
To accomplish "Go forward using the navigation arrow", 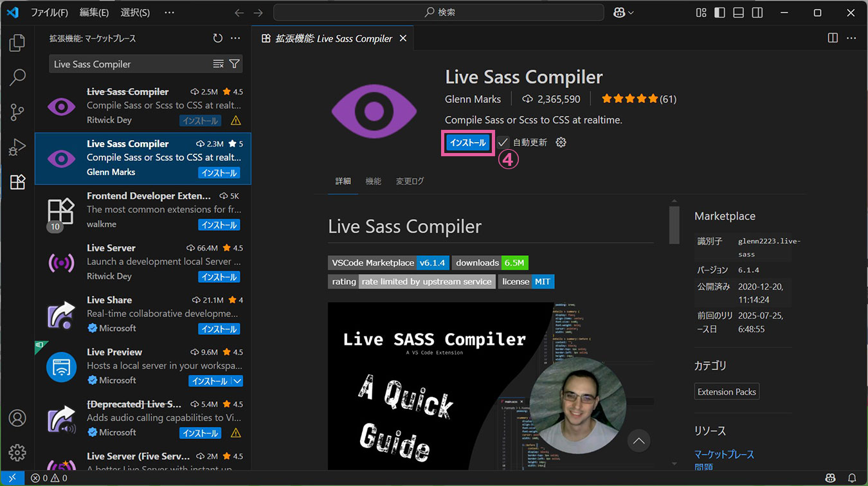I will click(x=258, y=13).
